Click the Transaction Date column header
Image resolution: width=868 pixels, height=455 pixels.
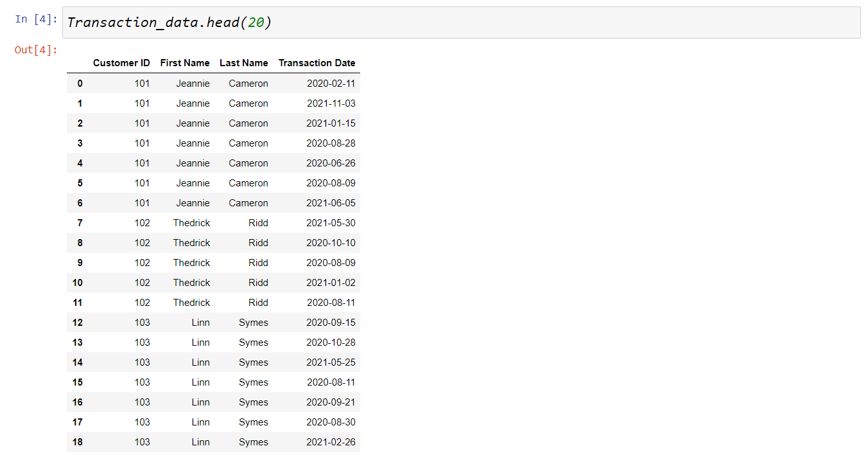coord(317,63)
